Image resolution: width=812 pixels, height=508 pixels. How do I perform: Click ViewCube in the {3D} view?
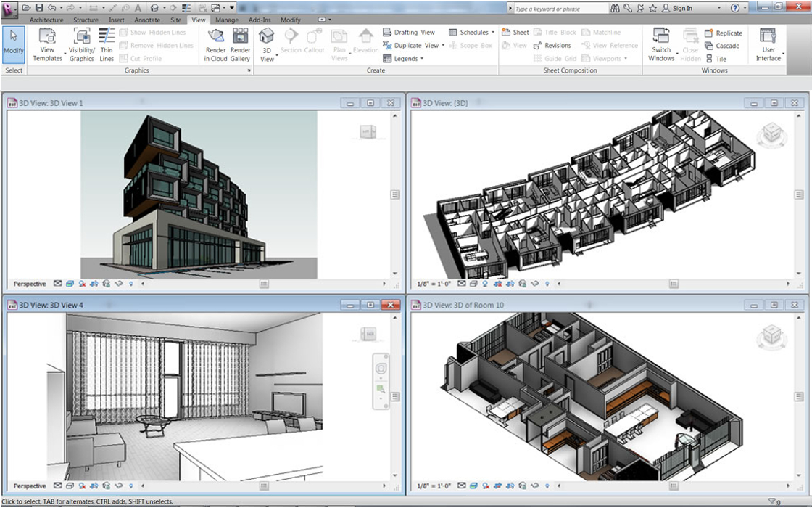pyautogui.click(x=771, y=134)
